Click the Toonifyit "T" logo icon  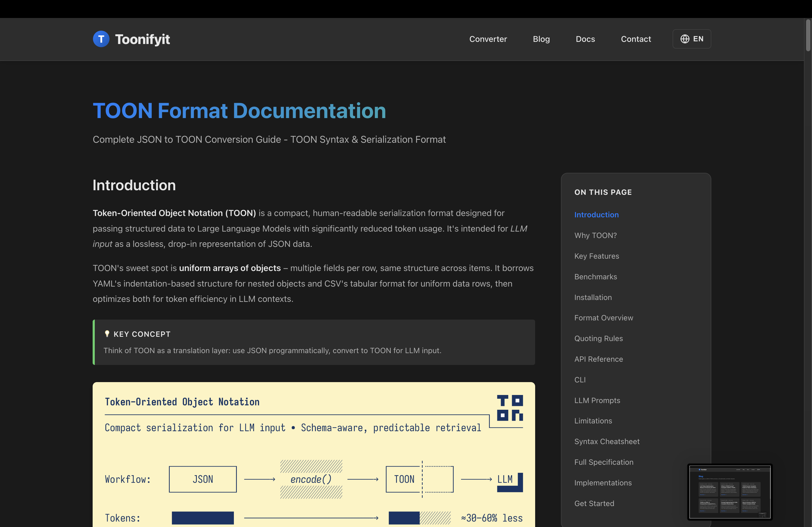[x=101, y=39]
